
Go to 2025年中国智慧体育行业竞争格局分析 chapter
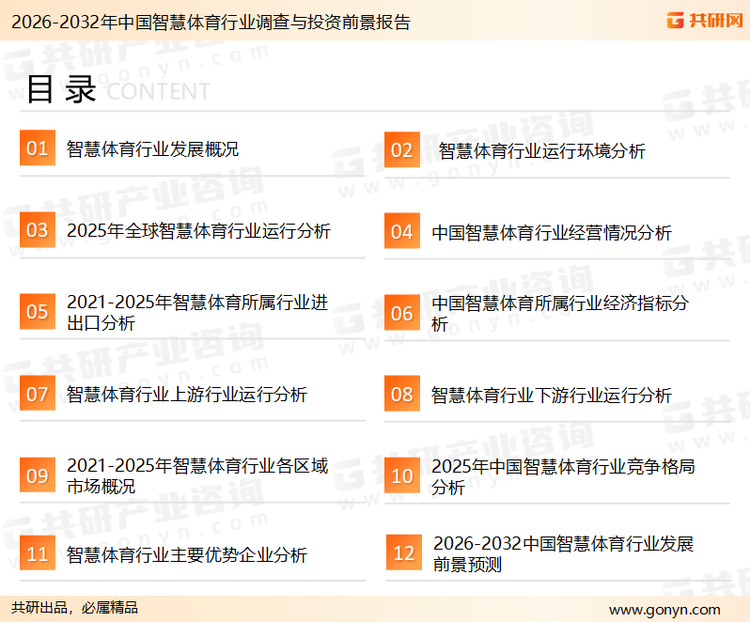562,476
